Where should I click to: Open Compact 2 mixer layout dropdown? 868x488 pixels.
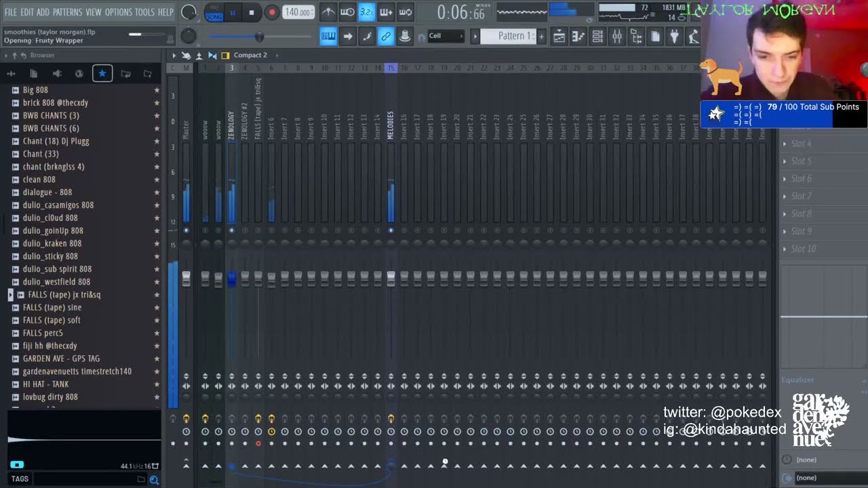coord(250,56)
